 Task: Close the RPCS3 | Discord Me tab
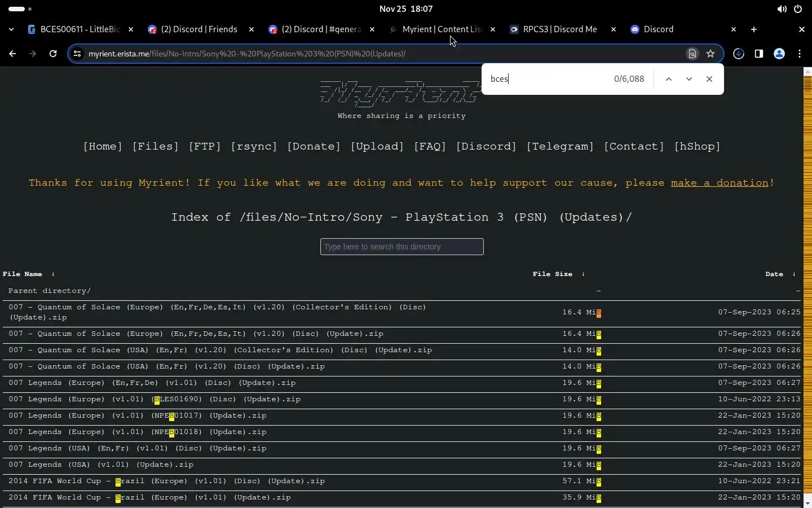(614, 29)
